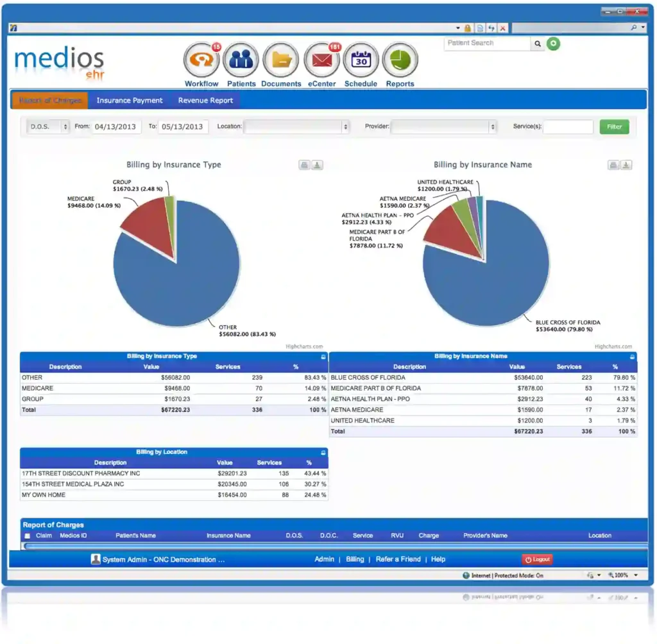This screenshot has width=657, height=644.
Task: Select the Patients icon
Action: tap(241, 59)
